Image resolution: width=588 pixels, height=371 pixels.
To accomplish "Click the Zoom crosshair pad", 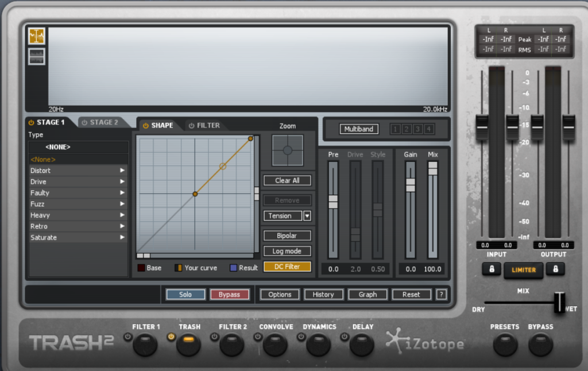I will (x=288, y=150).
